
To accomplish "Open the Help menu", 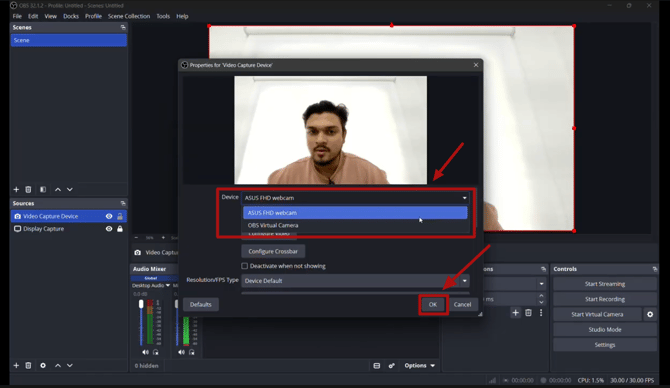I will coord(182,16).
